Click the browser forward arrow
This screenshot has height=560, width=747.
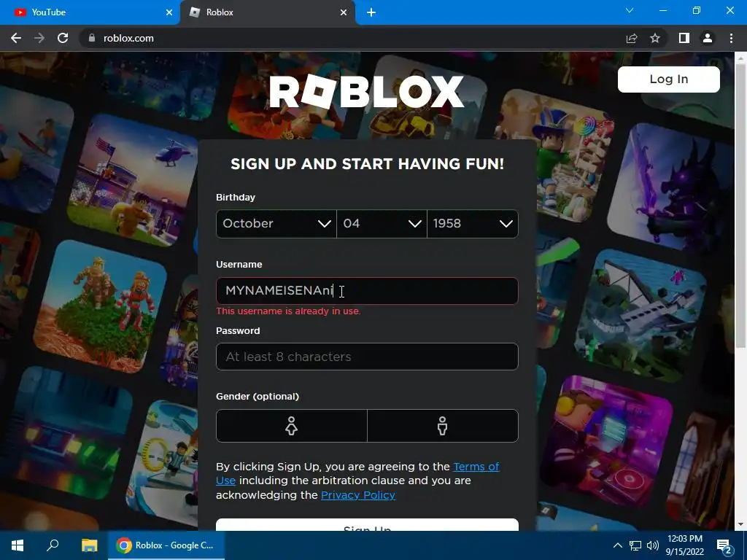[39, 38]
